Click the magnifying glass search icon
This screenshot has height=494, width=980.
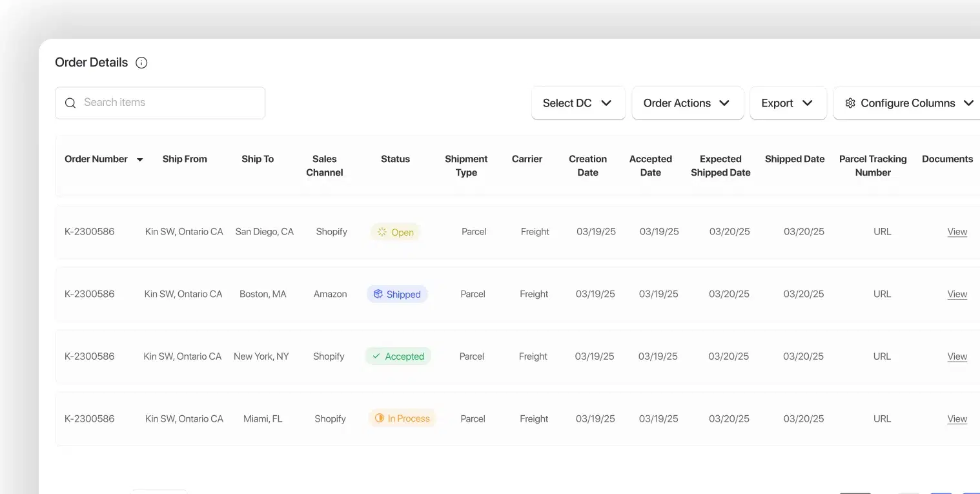click(x=70, y=103)
